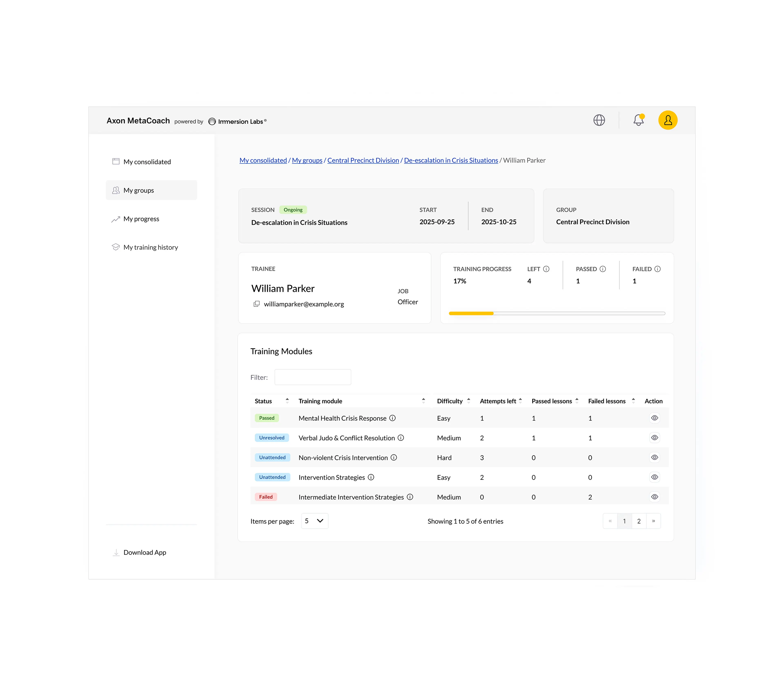This screenshot has height=686, width=784.
Task: View Verbal Judo & Conflict Resolution details
Action: 654,438
